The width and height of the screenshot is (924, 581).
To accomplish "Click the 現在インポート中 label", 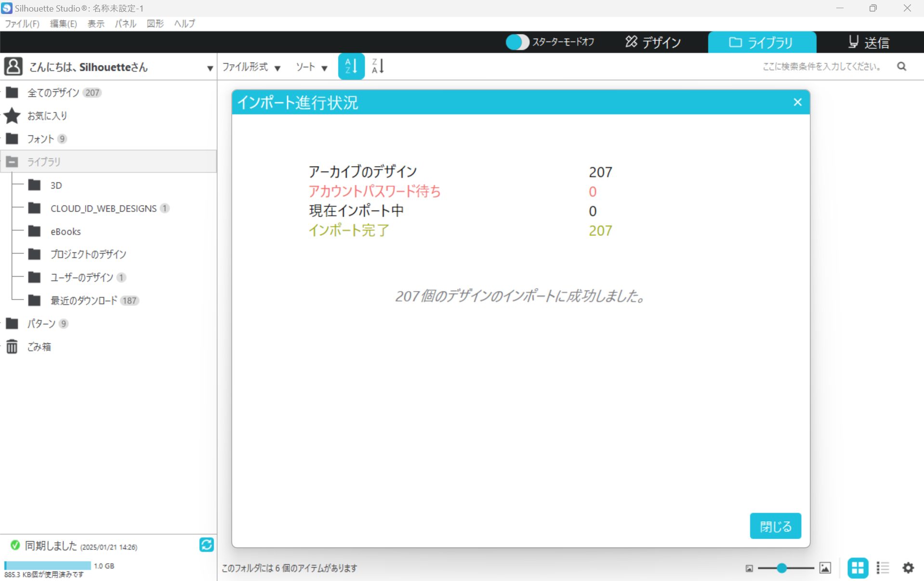I will (356, 211).
